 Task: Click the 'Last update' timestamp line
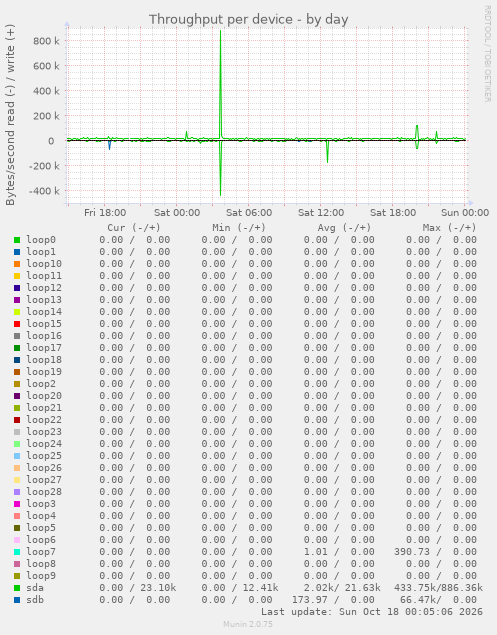tap(372, 612)
